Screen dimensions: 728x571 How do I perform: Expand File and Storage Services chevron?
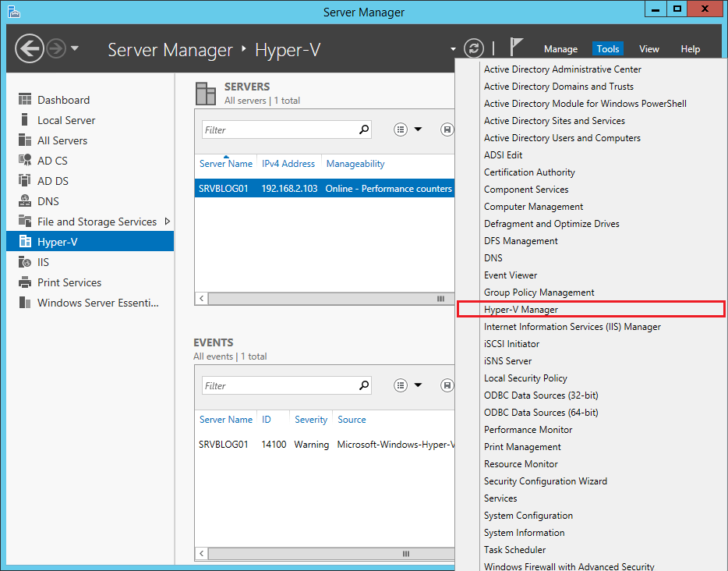[166, 222]
